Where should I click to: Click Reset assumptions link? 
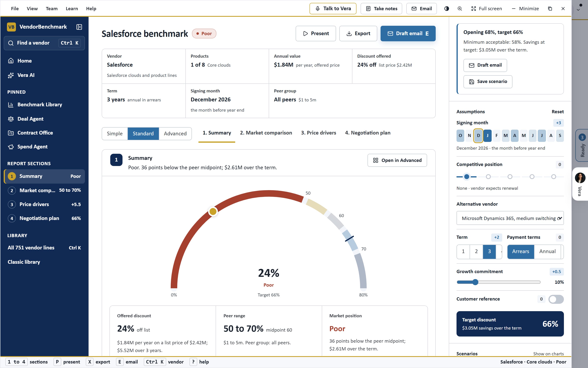coord(557,112)
